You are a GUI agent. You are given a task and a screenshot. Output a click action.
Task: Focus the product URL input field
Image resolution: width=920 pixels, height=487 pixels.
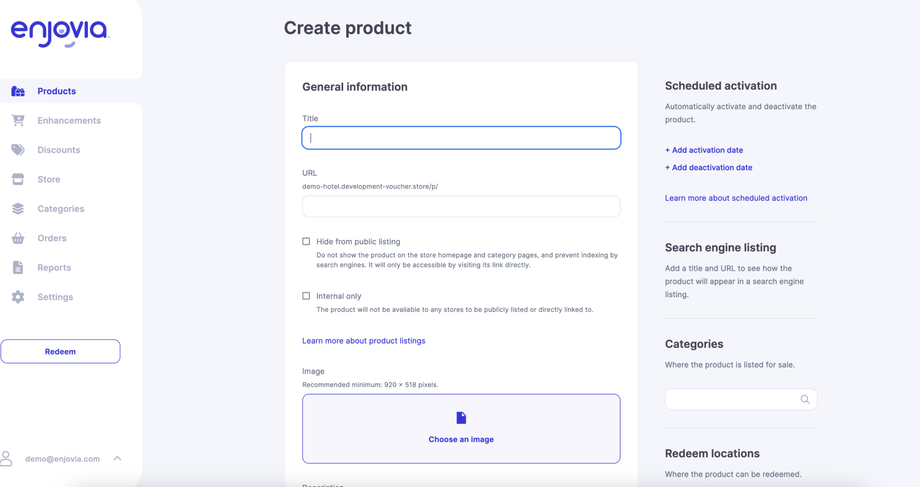tap(461, 206)
